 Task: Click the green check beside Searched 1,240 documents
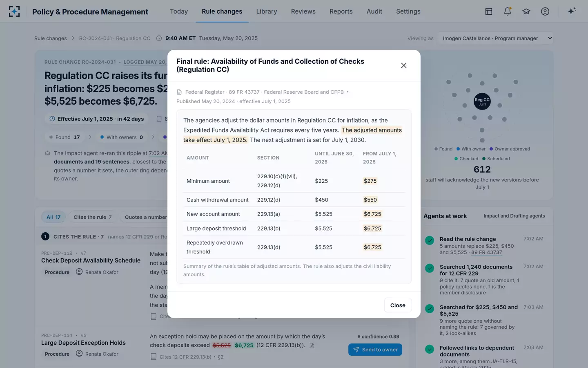(430, 268)
